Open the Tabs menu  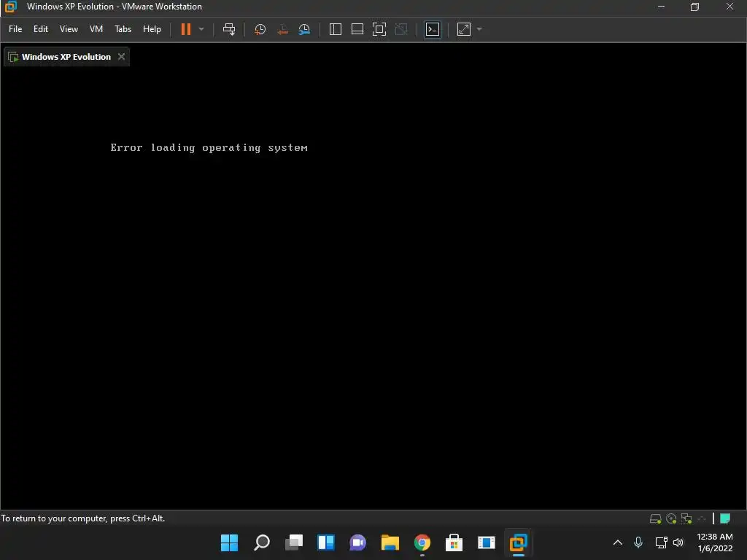[x=123, y=29]
